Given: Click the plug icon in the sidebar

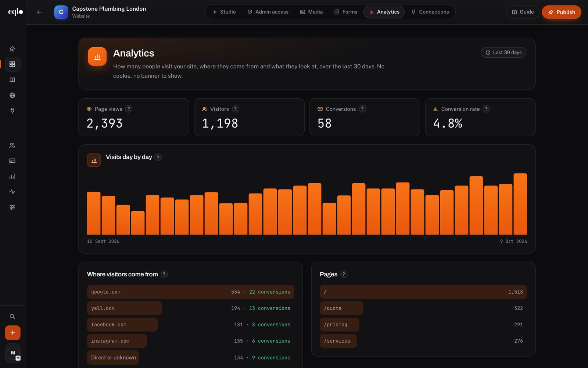Looking at the screenshot, I should (x=12, y=110).
